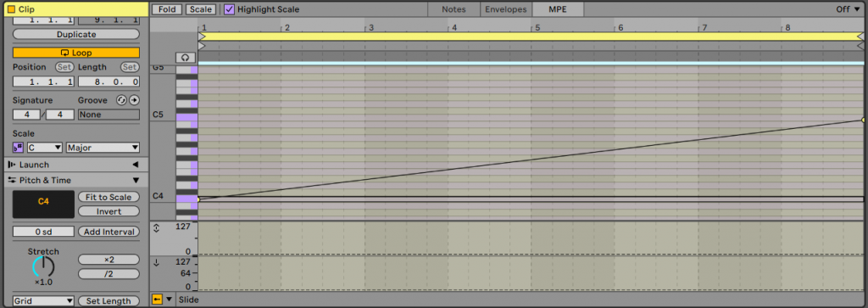Click the groove hot-swap circular icon

pos(120,100)
